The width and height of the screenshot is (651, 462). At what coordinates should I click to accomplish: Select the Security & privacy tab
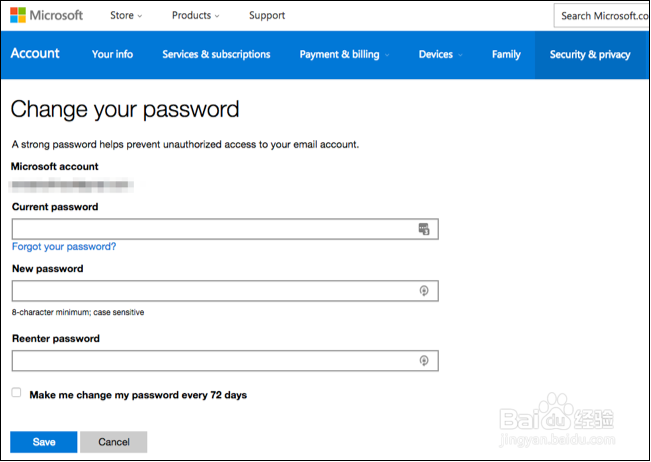pyautogui.click(x=590, y=54)
